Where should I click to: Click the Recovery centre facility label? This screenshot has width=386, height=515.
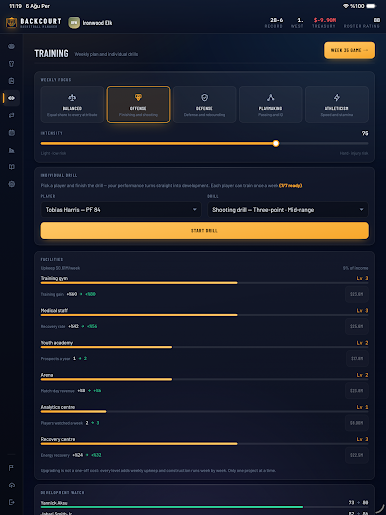58,439
